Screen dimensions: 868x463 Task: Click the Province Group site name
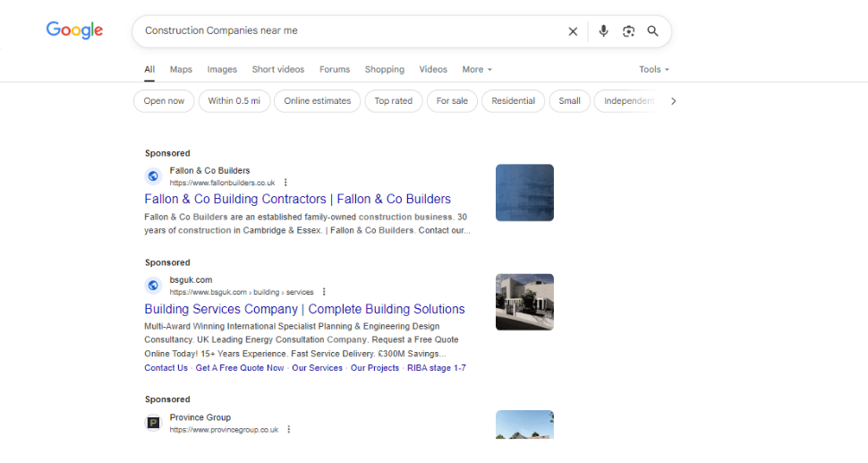[x=200, y=417]
